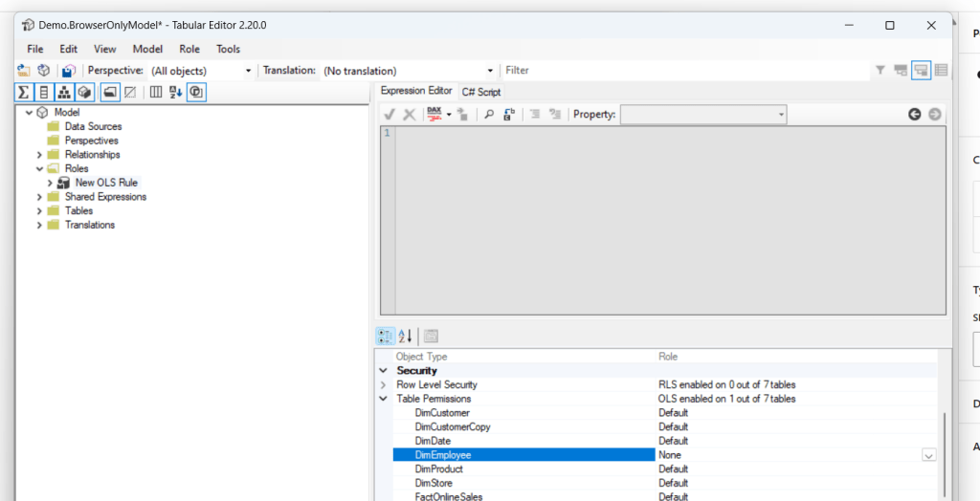Open the Model menu
Viewport: 980px width, 501px height.
point(147,49)
